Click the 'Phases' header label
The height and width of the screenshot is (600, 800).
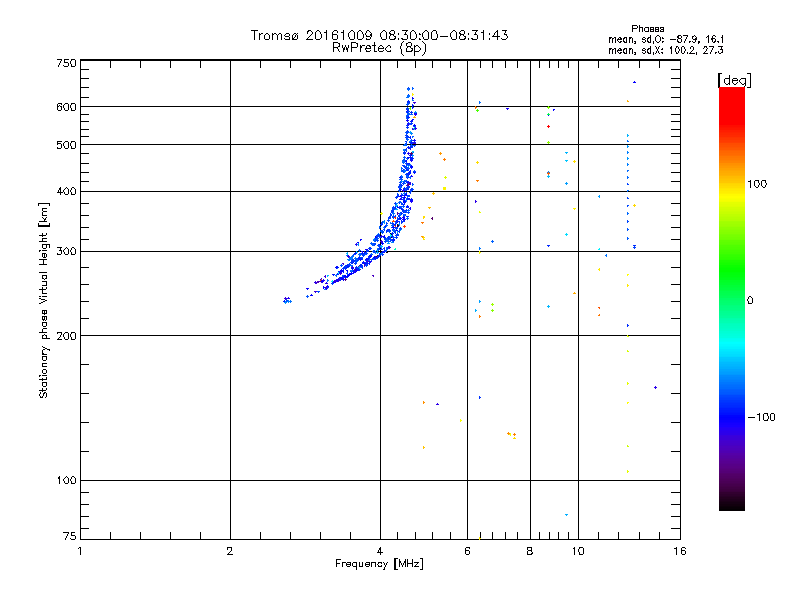pyautogui.click(x=647, y=29)
